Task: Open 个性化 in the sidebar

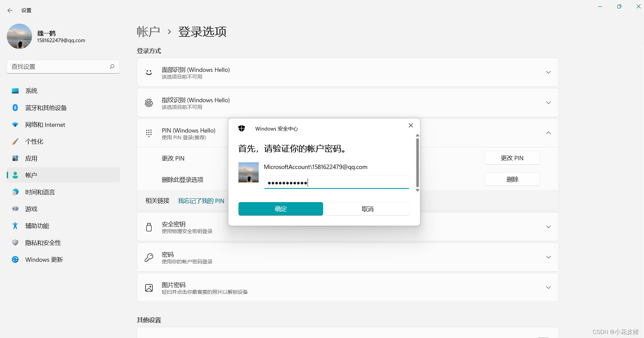Action: pos(63,141)
